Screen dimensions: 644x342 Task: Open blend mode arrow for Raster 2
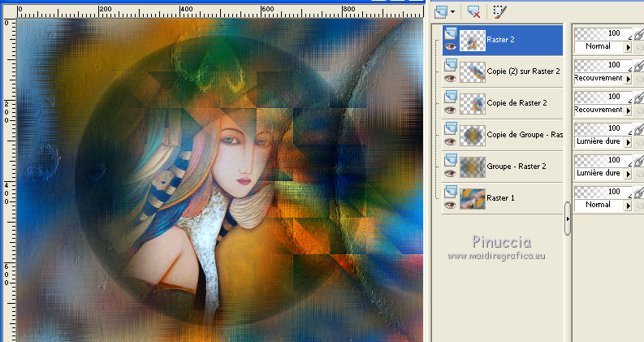click(628, 47)
